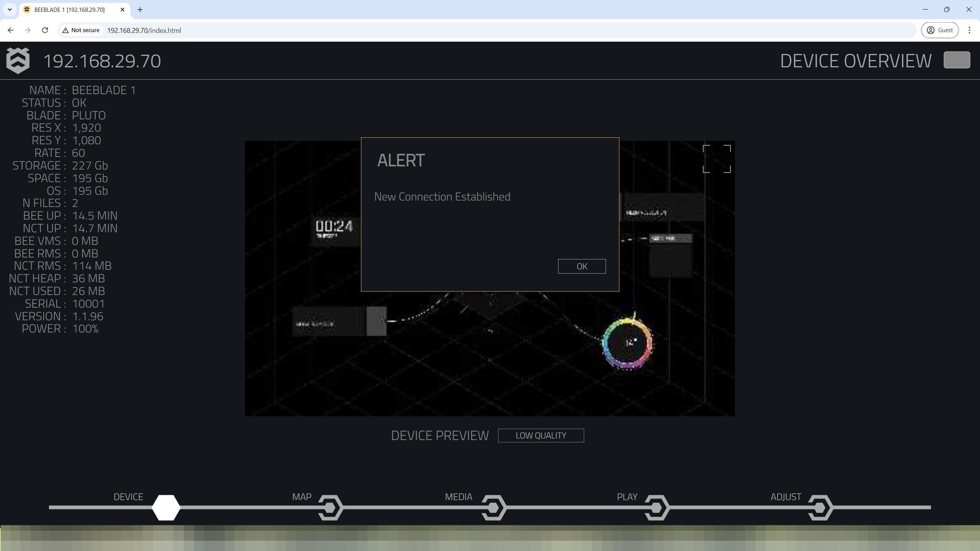Toggle the gray box beside DEVICE OVERVIEW
Screen dimensions: 980x551
pos(957,60)
